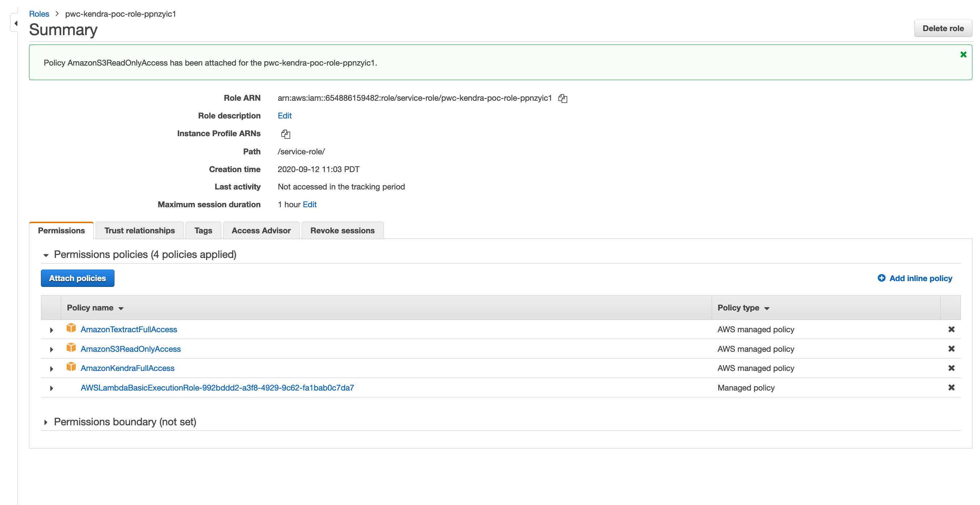Click 'Not accessed in the tracking period'

(x=341, y=187)
